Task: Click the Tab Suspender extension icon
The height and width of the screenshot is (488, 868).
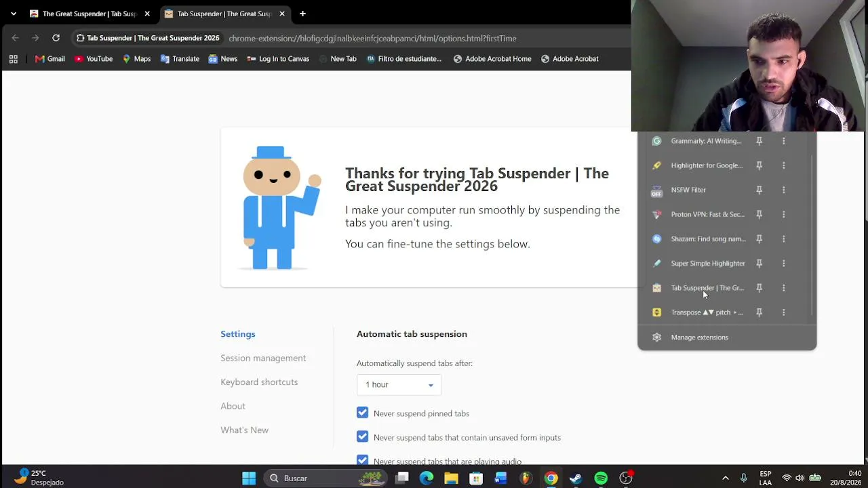Action: click(x=656, y=288)
